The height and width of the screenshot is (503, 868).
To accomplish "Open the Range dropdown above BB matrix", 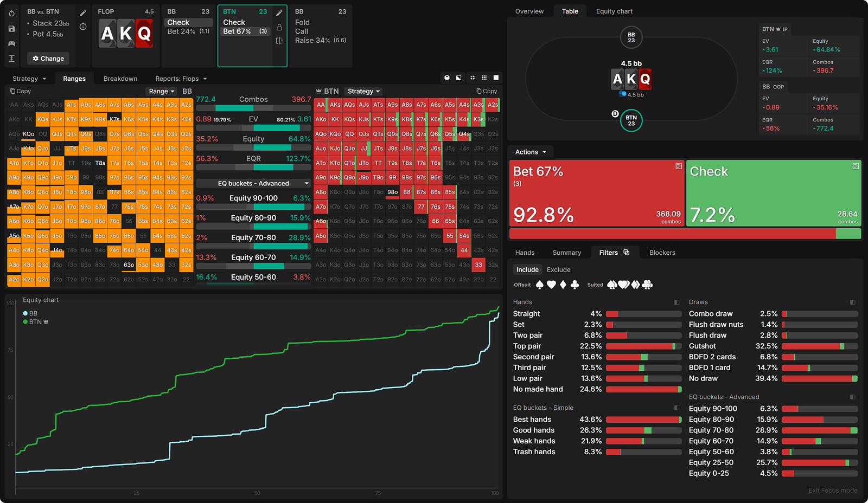I will point(162,92).
